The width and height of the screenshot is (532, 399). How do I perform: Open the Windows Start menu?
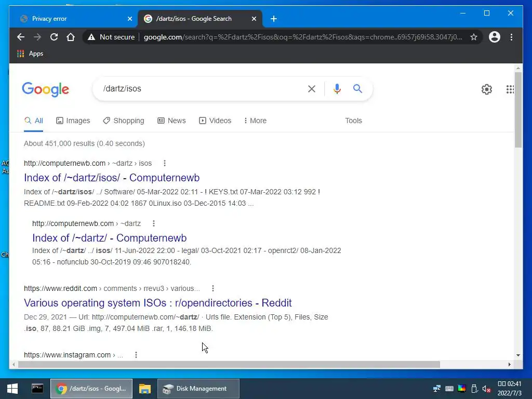pos(12,389)
